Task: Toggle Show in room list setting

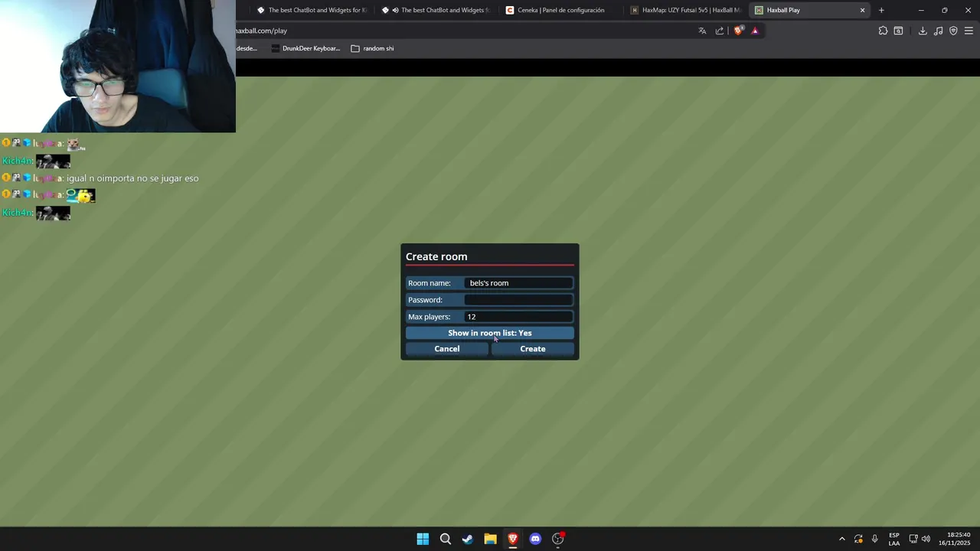Action: pyautogui.click(x=490, y=333)
